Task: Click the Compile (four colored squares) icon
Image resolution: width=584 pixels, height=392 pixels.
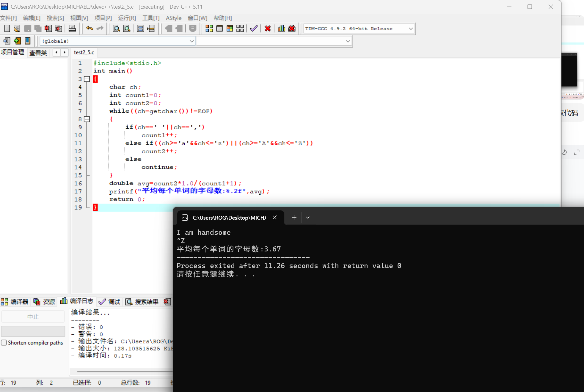Action: coord(209,29)
